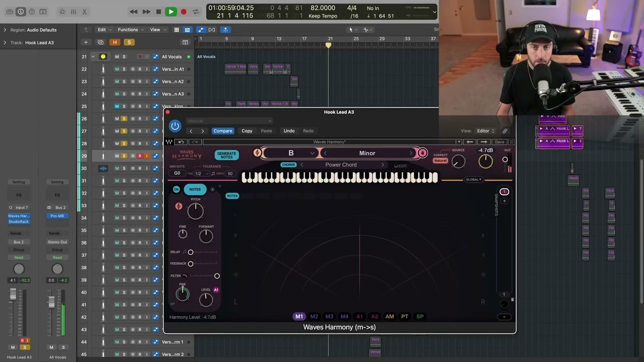
Task: Stop playback with the Stop button
Action: (x=158, y=12)
